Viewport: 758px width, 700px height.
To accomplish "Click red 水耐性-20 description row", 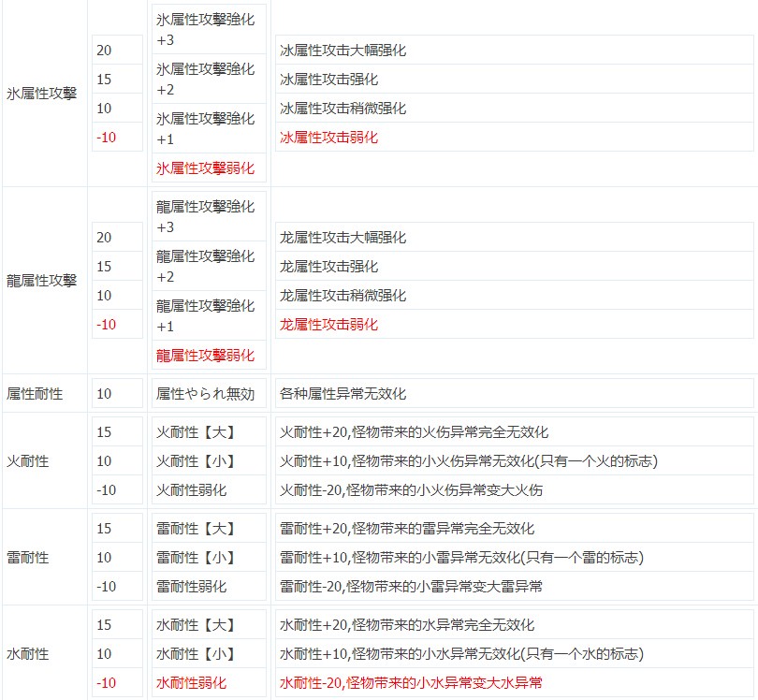I will 515,682.
